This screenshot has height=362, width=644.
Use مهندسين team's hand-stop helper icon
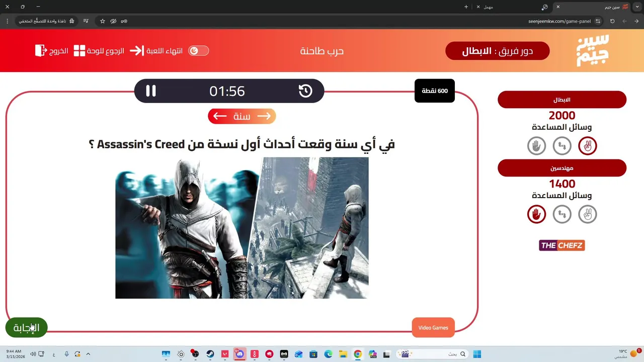536,215
